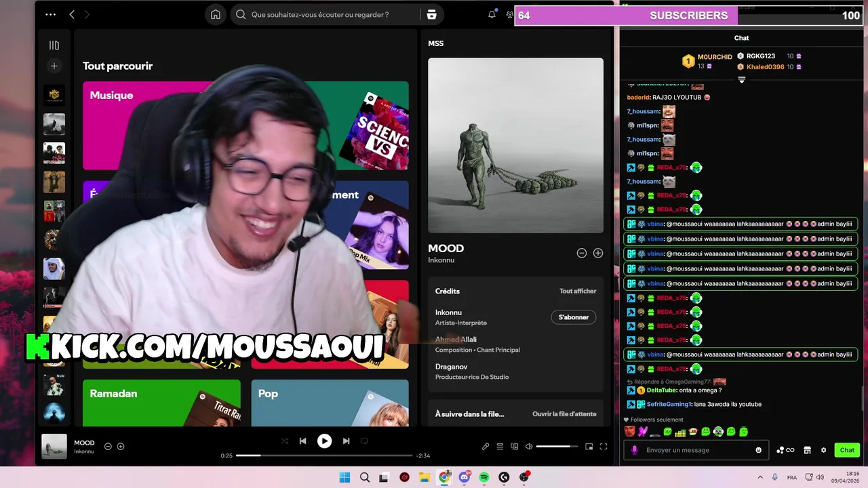
Task: Play the current track
Action: click(x=325, y=441)
